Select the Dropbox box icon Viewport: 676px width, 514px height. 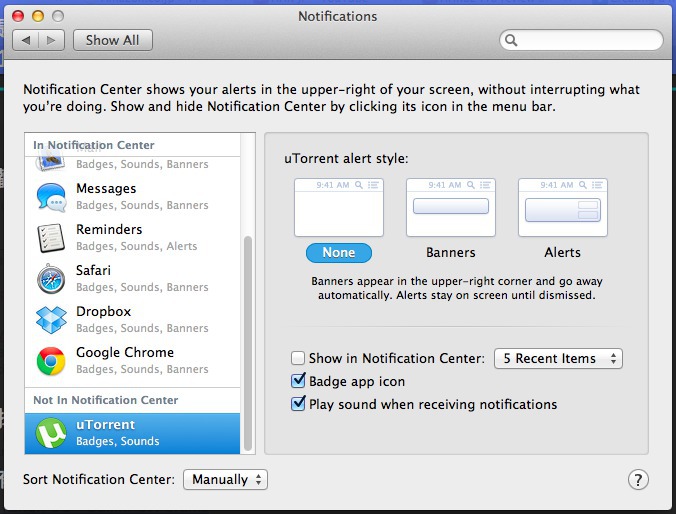click(x=51, y=320)
